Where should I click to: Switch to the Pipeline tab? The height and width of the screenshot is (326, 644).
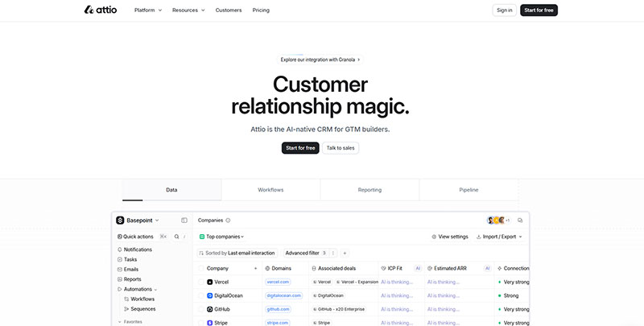tap(469, 190)
